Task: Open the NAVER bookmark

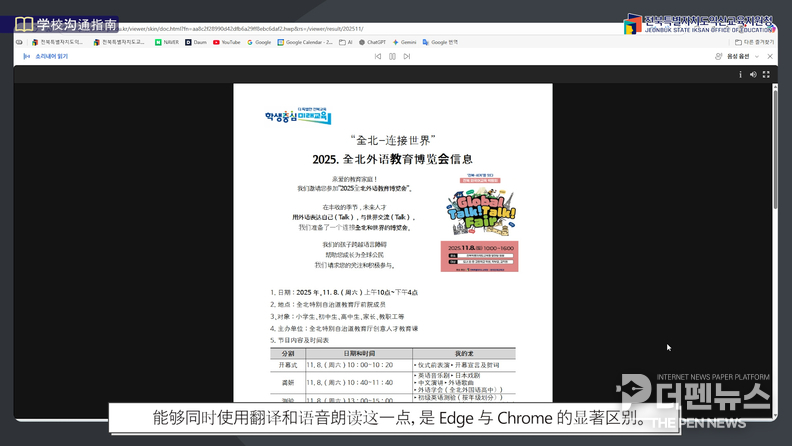Action: tap(167, 42)
